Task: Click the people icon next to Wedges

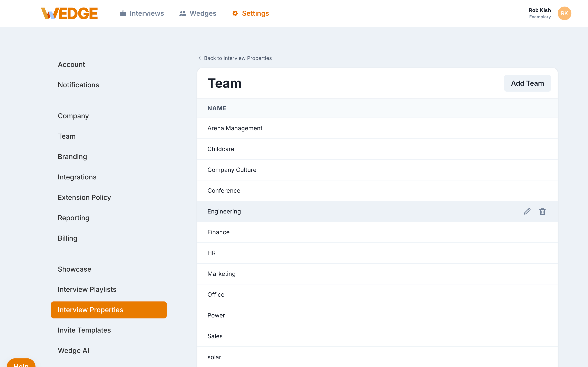Action: click(183, 13)
